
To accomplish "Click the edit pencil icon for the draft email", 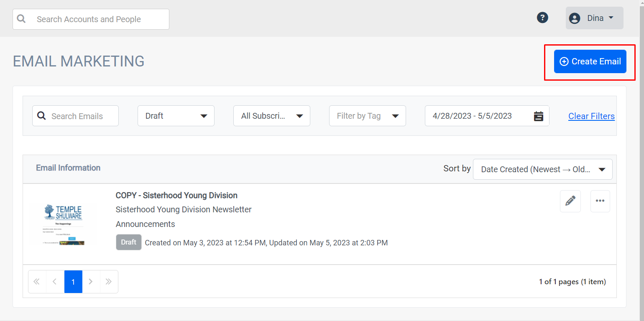I will (570, 201).
